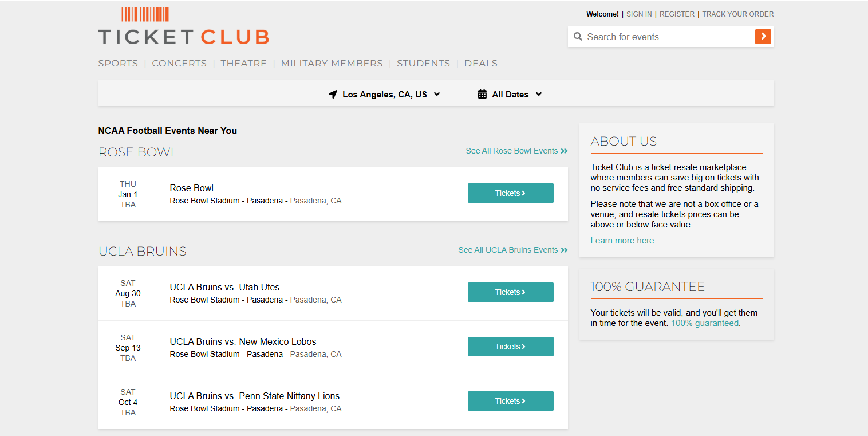The width and height of the screenshot is (868, 436).
Task: Click the Ticket Club logo
Action: tap(183, 26)
